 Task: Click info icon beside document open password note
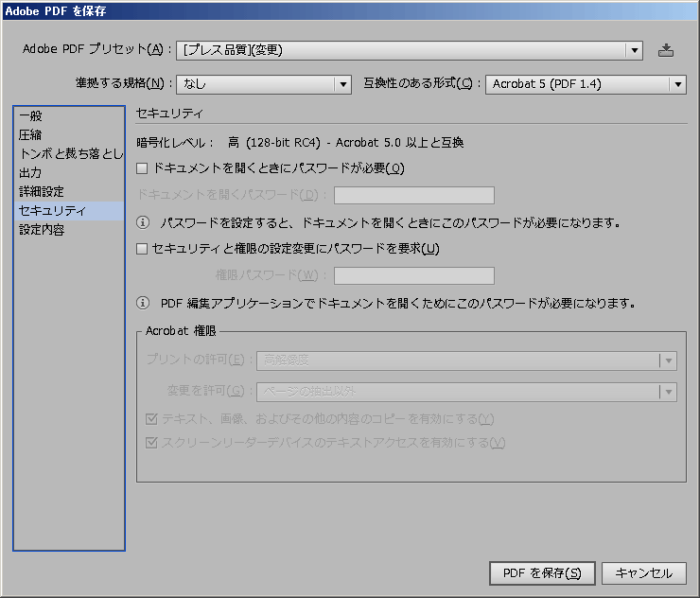click(144, 223)
